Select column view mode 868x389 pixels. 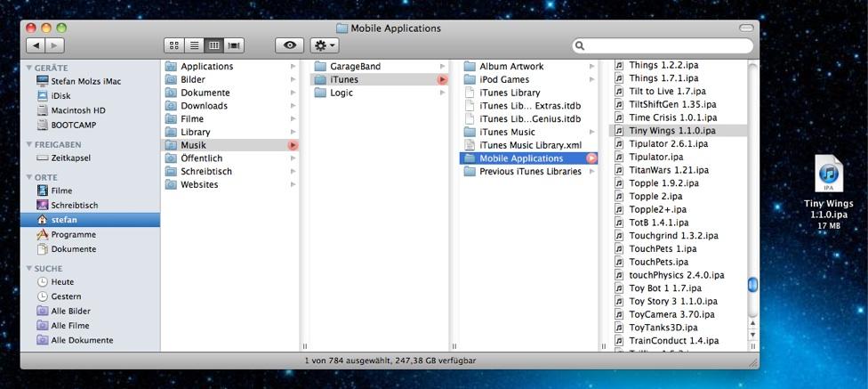point(213,45)
